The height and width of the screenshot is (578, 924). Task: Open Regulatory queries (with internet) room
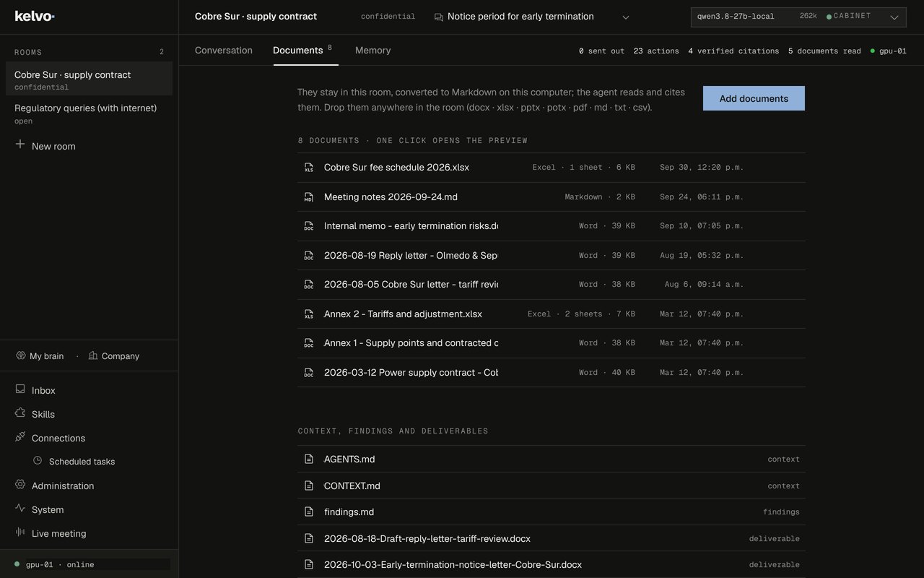tap(89, 113)
